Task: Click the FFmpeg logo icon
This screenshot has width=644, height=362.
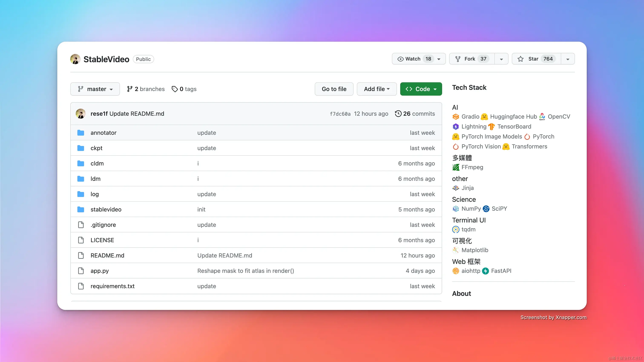Action: click(x=456, y=167)
